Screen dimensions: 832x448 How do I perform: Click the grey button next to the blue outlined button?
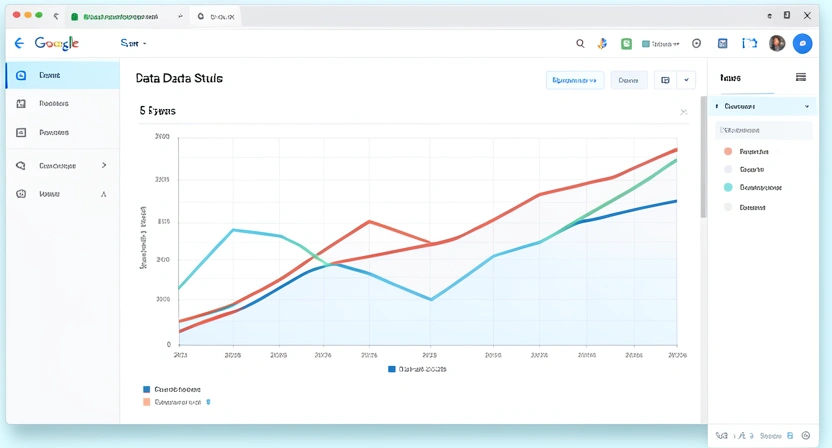pyautogui.click(x=628, y=80)
